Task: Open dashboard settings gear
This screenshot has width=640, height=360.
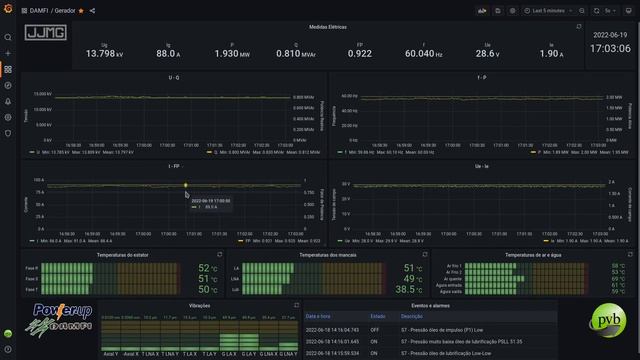Action: (513, 11)
